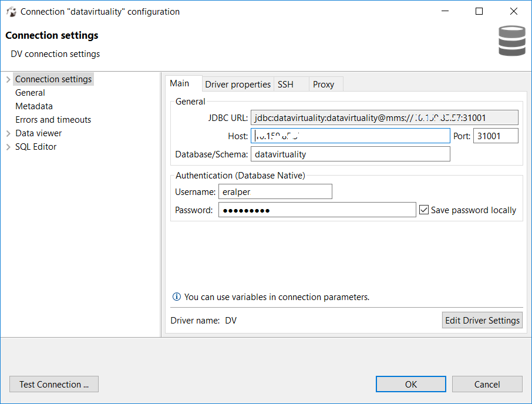Select Data viewer in the tree
The width and height of the screenshot is (532, 404).
[x=38, y=133]
